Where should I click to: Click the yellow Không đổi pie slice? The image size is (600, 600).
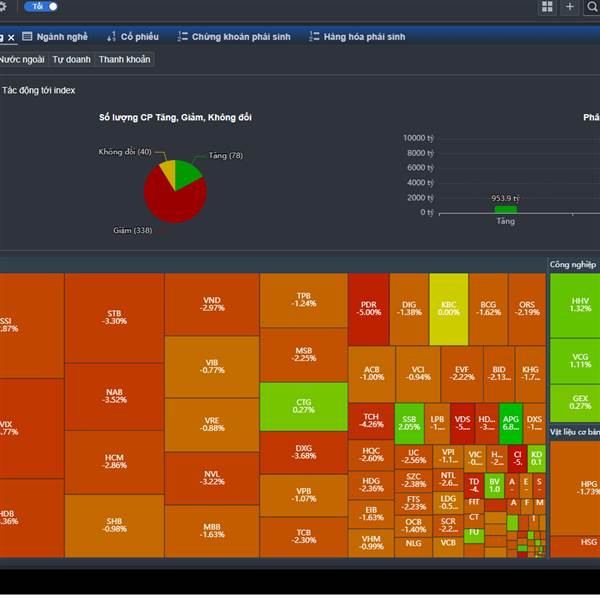click(x=169, y=170)
